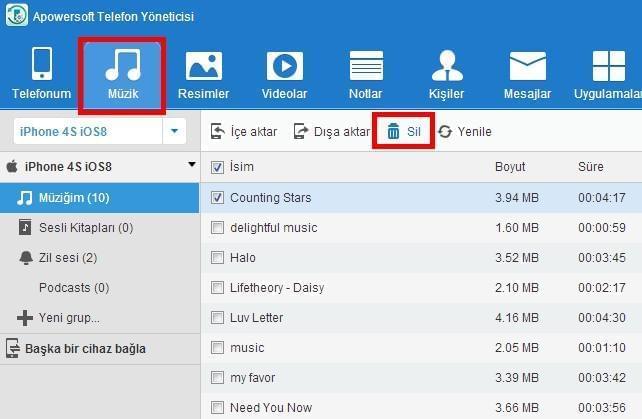The image size is (642, 419).
Task: Open the device selector dropdown arrow
Action: coord(174,131)
